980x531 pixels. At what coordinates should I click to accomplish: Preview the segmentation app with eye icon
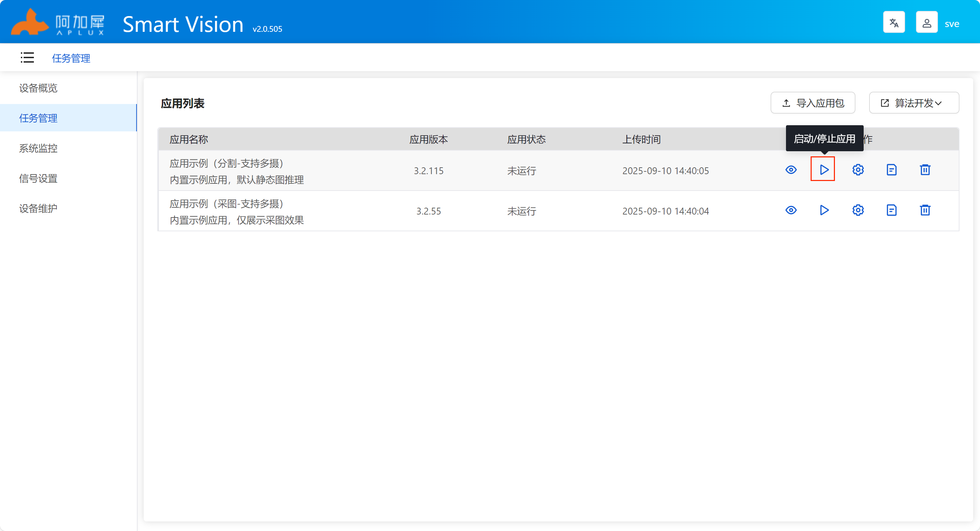coord(791,170)
